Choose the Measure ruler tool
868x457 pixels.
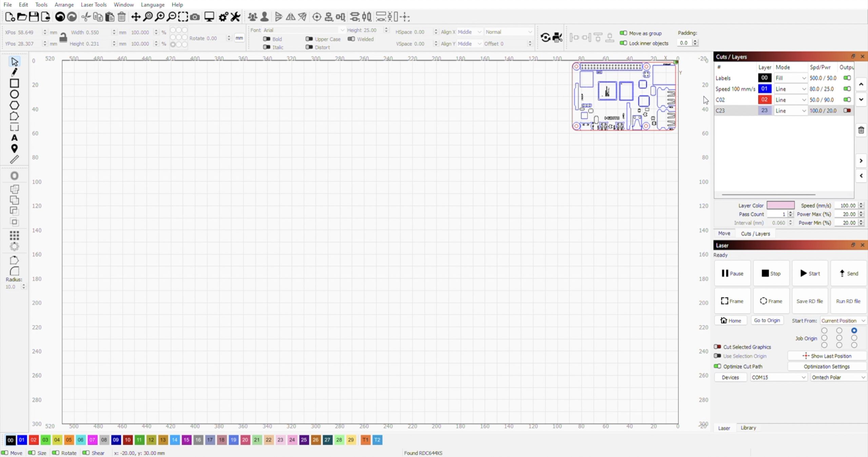coord(14,159)
